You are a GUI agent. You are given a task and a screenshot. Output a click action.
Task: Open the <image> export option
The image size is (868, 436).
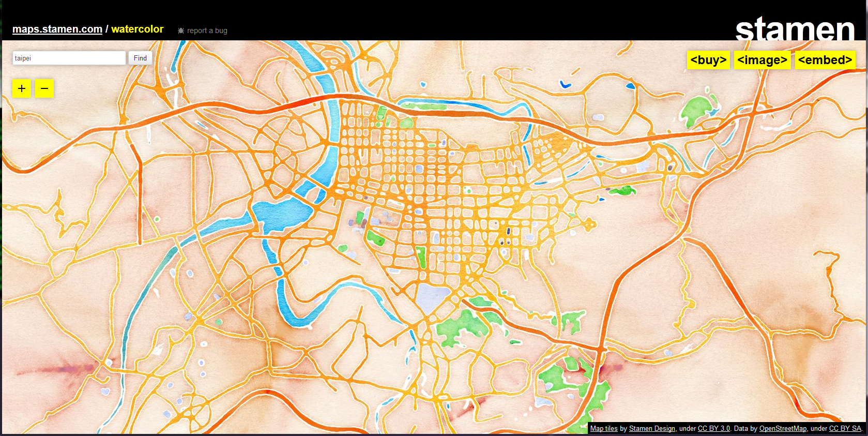(762, 60)
